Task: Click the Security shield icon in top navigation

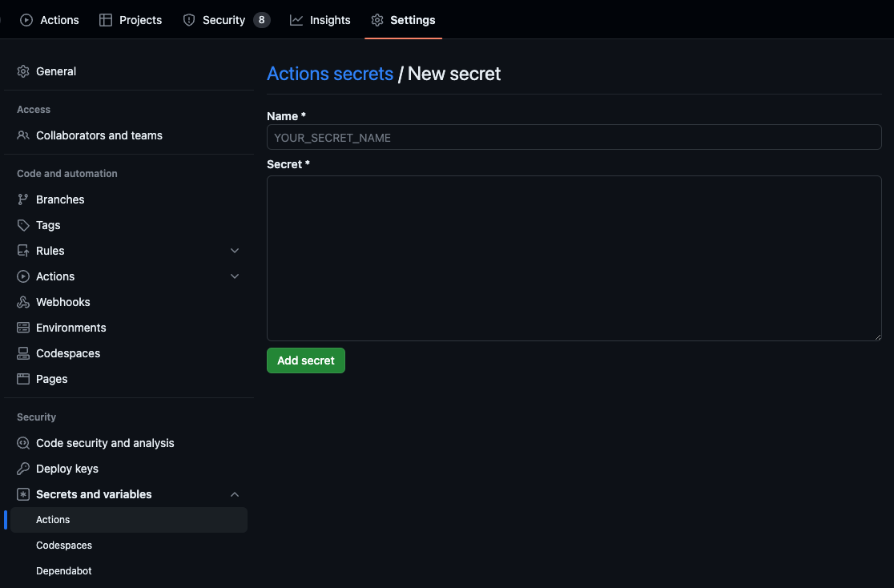Action: 189,20
